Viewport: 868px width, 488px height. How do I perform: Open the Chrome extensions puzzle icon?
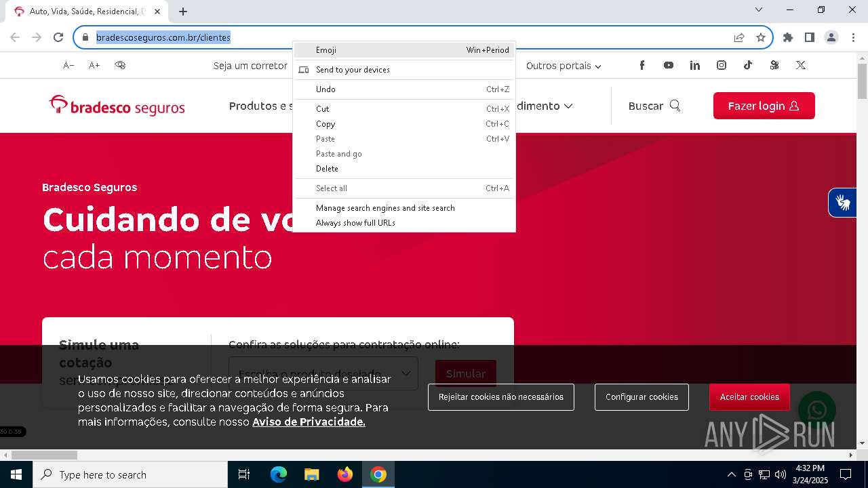click(x=788, y=37)
